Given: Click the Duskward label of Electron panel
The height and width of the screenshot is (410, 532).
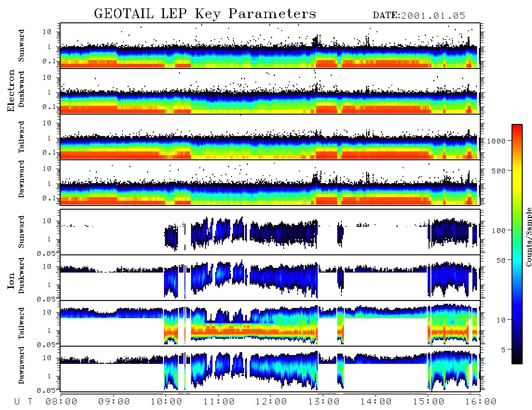Looking at the screenshot, I should coord(21,89).
